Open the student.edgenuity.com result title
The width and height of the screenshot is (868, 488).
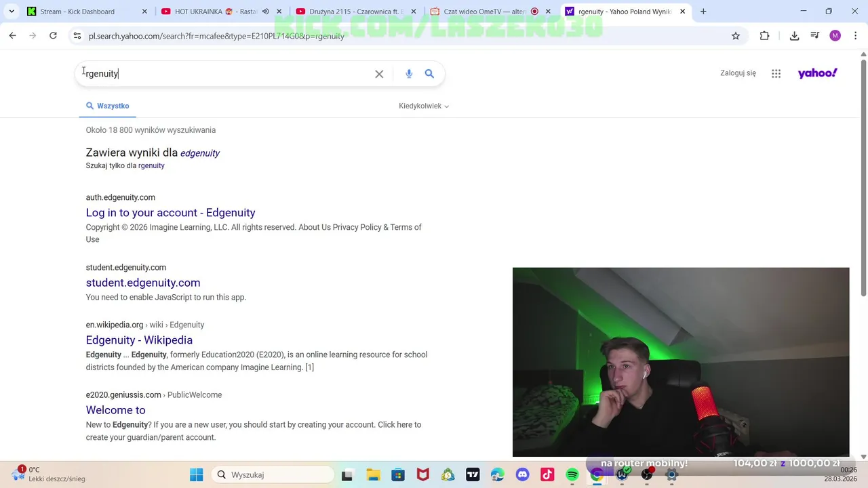coord(143,283)
